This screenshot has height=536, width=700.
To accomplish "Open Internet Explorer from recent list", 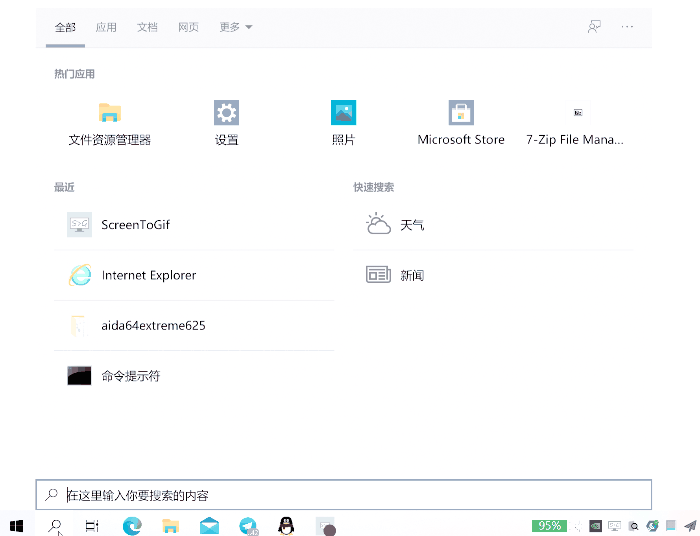I will tap(194, 275).
